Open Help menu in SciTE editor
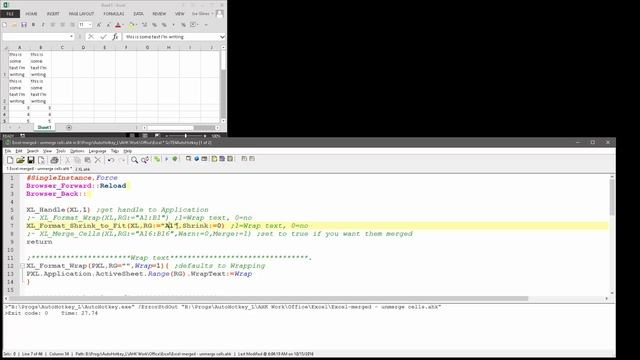This screenshot has height=360, width=640. coord(127,151)
